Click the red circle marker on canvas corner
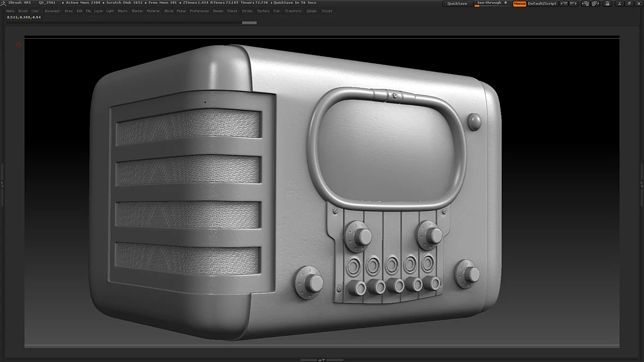The width and height of the screenshot is (644, 362). pos(19,45)
